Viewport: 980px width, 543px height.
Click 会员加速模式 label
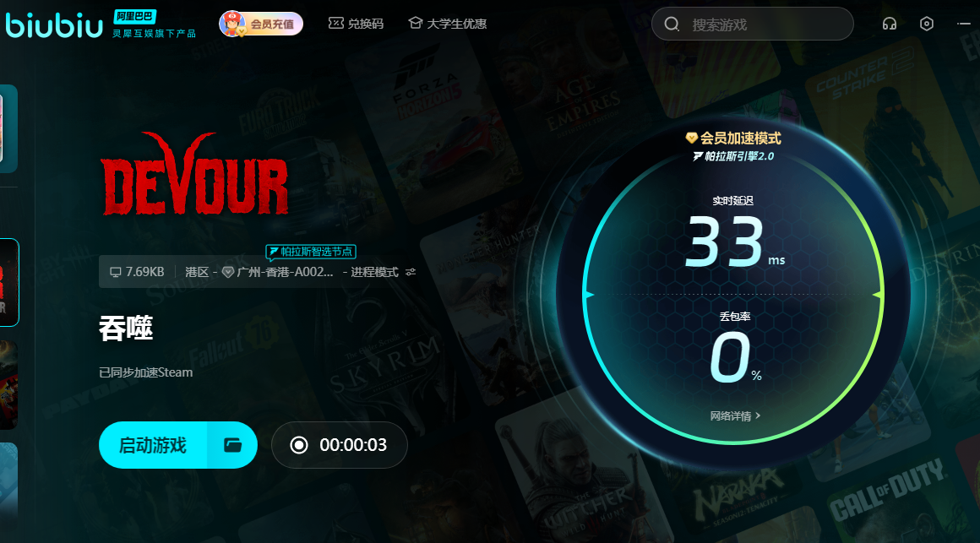[x=740, y=138]
